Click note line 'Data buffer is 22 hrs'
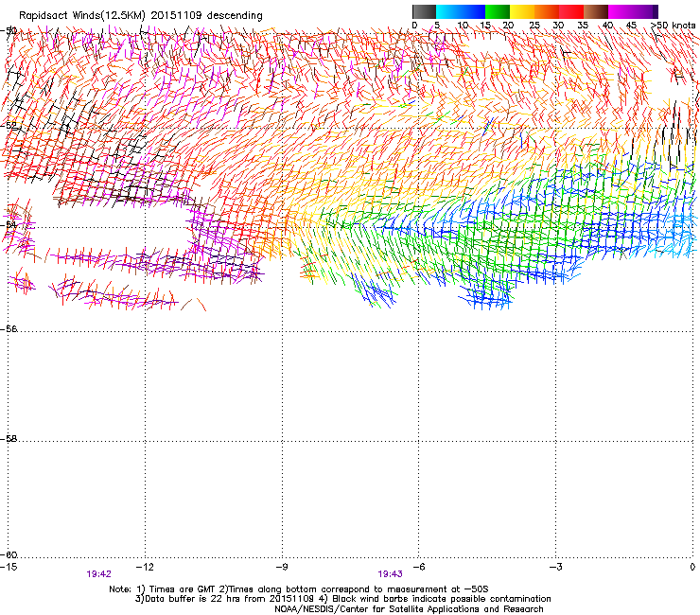The width and height of the screenshot is (700, 615). pyautogui.click(x=192, y=599)
